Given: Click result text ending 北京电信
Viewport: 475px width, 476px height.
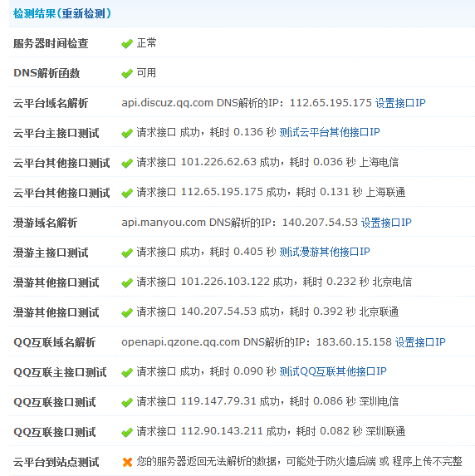Looking at the screenshot, I should 274,282.
